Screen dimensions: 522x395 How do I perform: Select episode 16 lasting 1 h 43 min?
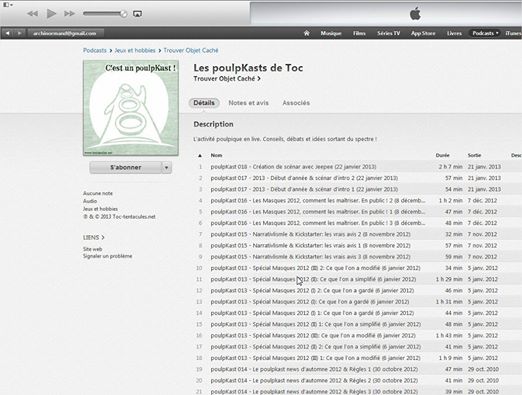pyautogui.click(x=357, y=335)
